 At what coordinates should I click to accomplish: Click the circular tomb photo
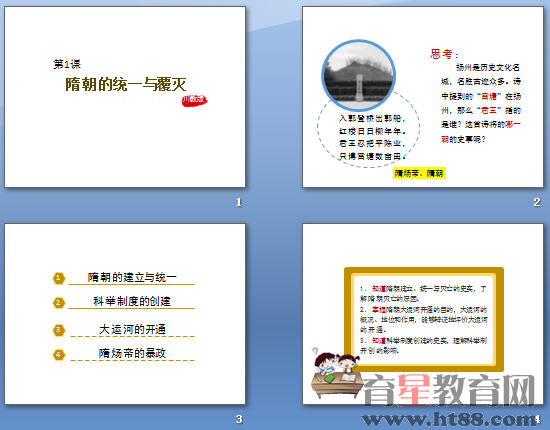coord(358,75)
